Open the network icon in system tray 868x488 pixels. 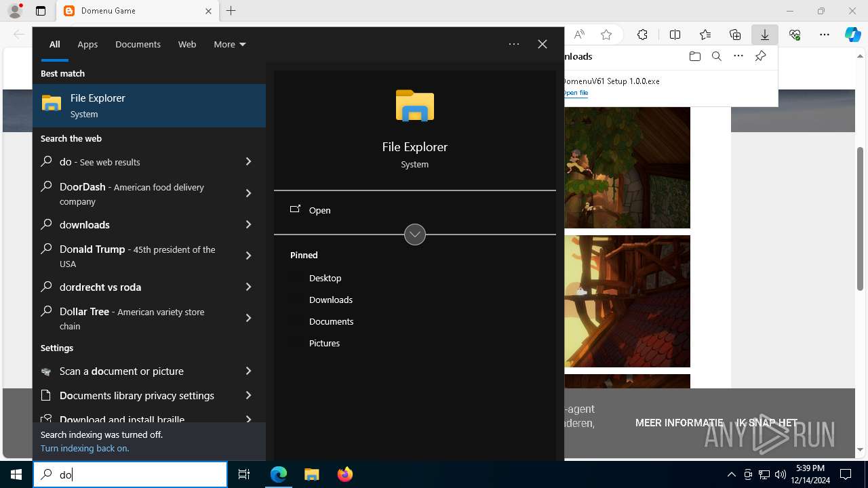[x=764, y=474]
